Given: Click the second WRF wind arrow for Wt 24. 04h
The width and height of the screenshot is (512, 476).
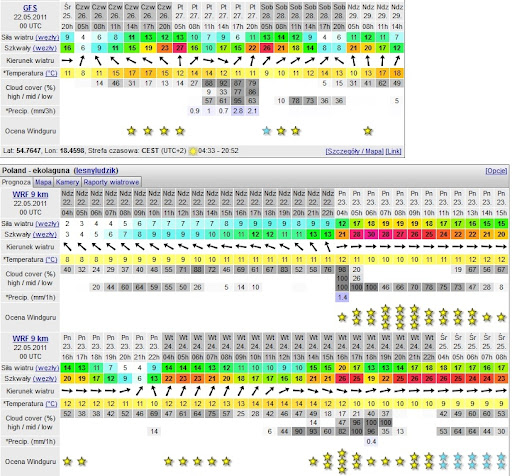Looking at the screenshot, I should [x=169, y=391].
